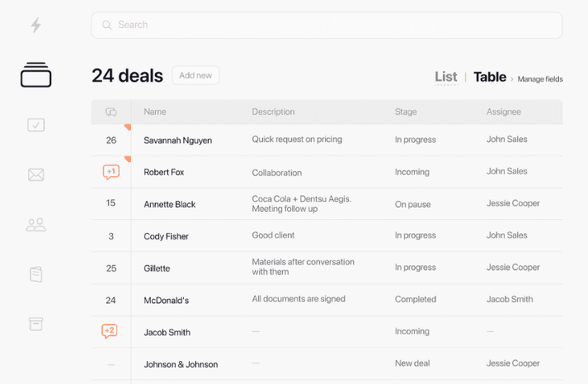Click the 'Completed' stage cell
This screenshot has height=384, width=588.
pos(416,299)
